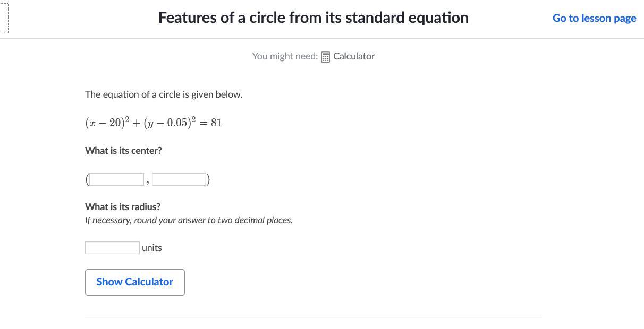Click the "Calculator" text label
Viewport: 644px width, 329px height.
(354, 56)
